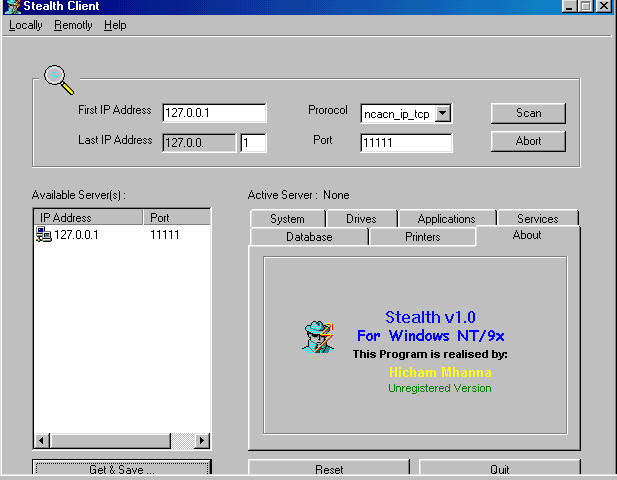Switch to the Drives tab
Image resolution: width=617 pixels, height=480 pixels.
[361, 219]
